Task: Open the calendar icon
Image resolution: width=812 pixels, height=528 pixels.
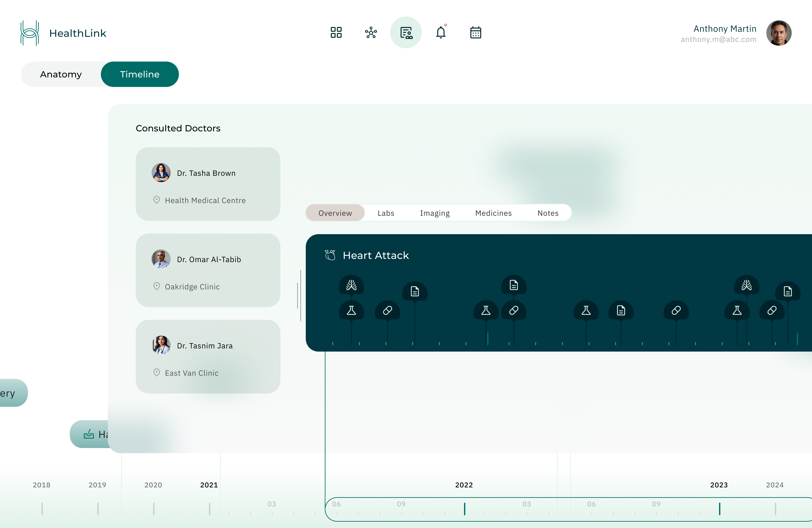Action: [475, 32]
